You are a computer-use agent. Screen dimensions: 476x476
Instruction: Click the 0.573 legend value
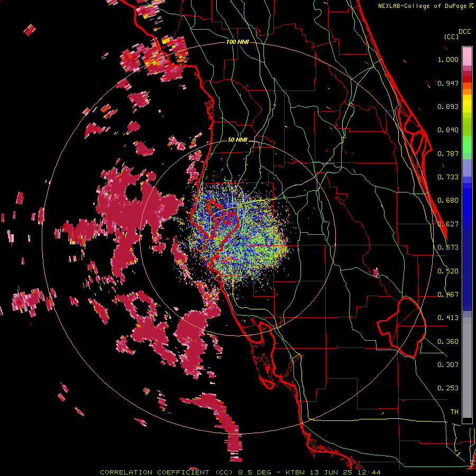pos(448,248)
